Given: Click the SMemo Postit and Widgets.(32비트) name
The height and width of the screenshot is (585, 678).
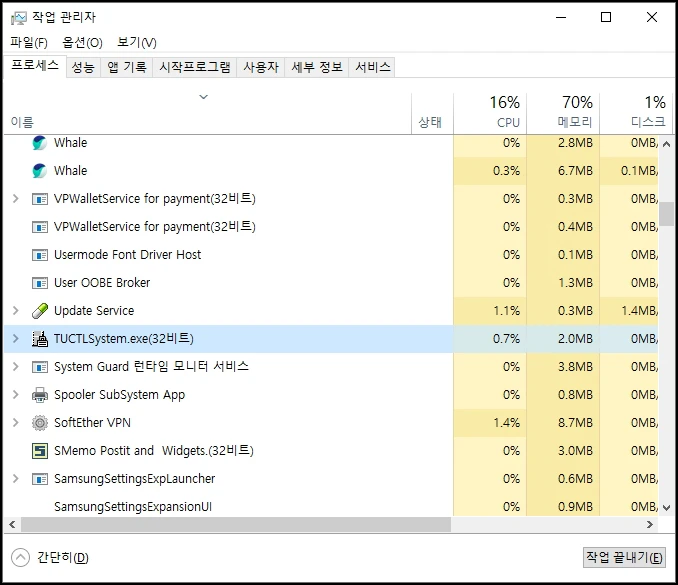Looking at the screenshot, I should [154, 451].
